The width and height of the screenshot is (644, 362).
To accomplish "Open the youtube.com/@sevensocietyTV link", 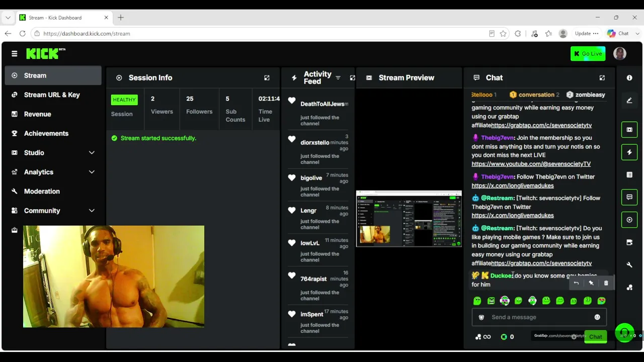I will [x=531, y=164].
